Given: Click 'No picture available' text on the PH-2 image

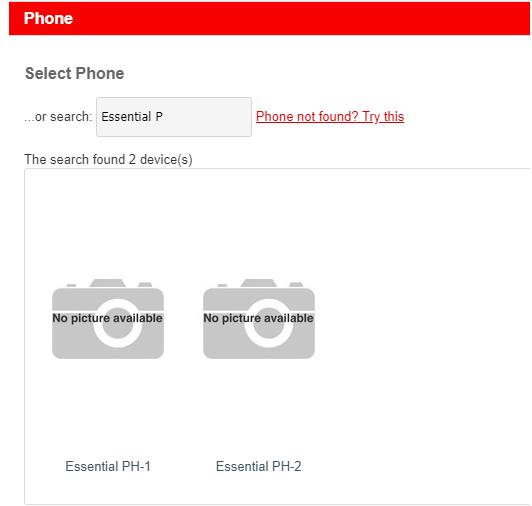Looking at the screenshot, I should (x=259, y=318).
